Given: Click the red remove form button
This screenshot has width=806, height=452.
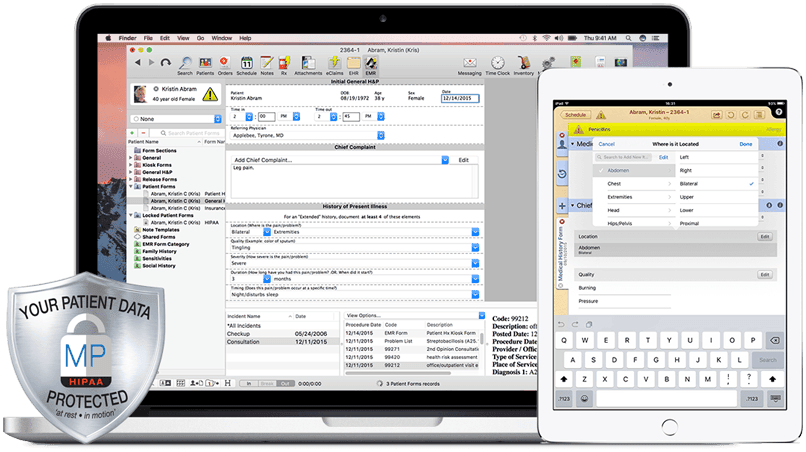Looking at the screenshot, I should pos(143,133).
